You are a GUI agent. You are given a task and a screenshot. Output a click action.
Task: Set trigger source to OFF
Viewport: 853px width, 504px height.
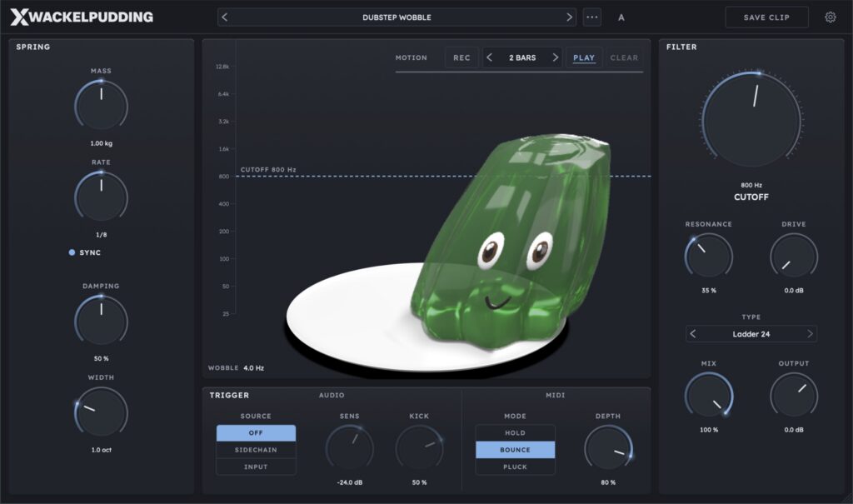pyautogui.click(x=256, y=432)
